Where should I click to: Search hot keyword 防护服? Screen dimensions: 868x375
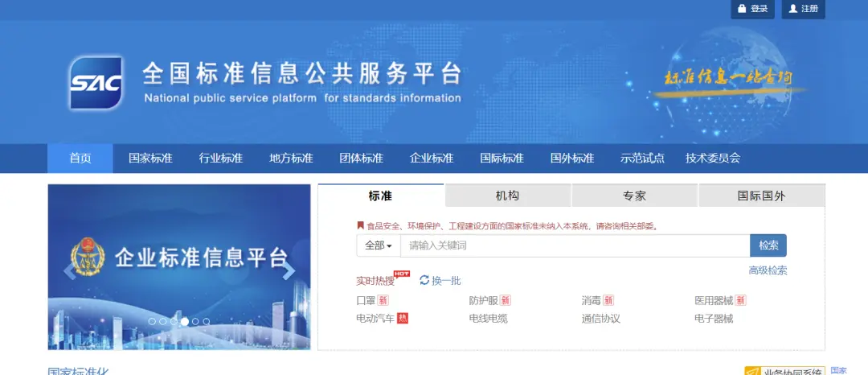tap(484, 301)
